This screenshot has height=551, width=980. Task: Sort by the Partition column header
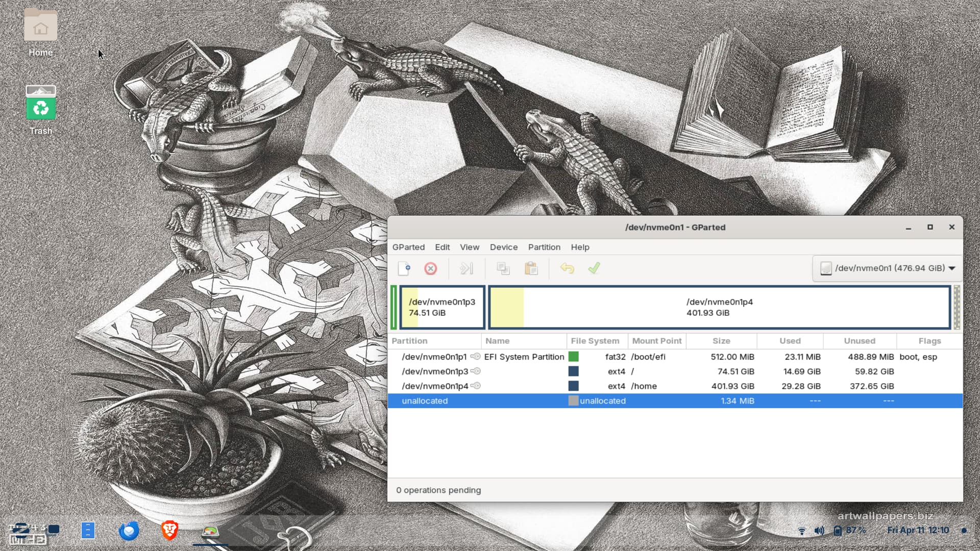(434, 341)
